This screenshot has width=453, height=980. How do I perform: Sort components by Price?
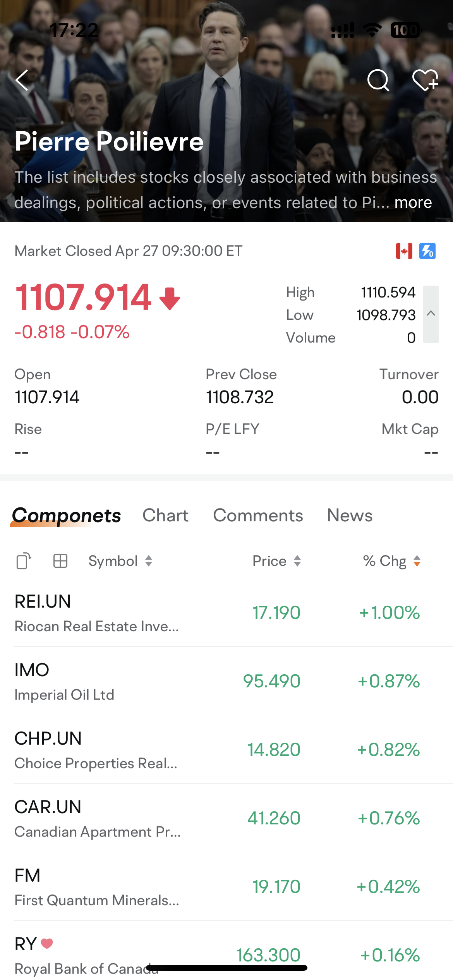(x=276, y=561)
